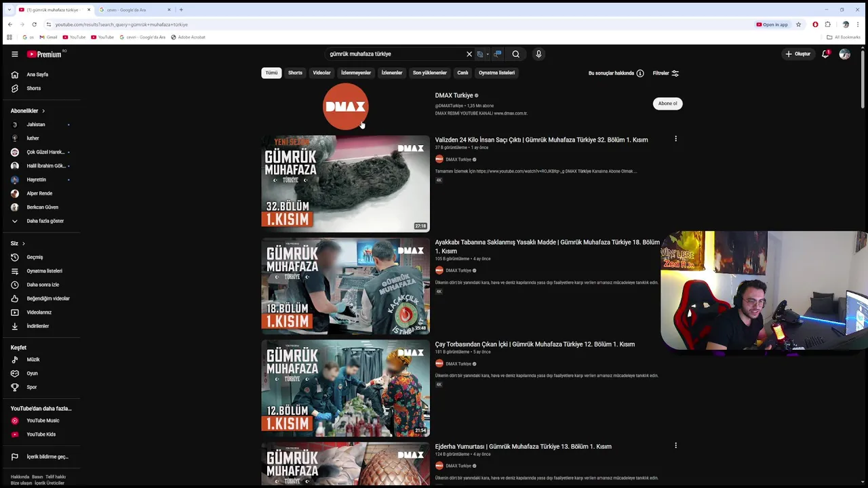Open the DMAX Türkiye channel name

point(454,96)
